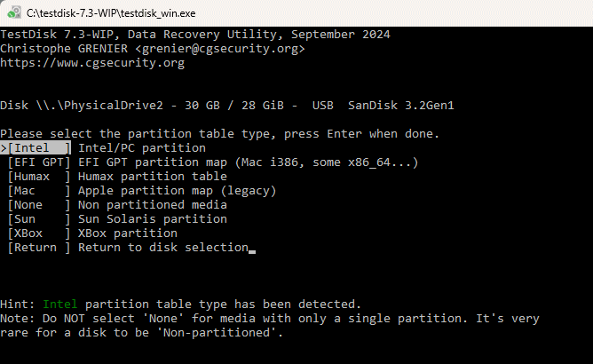Select the [Humax] partition table entry
Image resolution: width=593 pixels, height=364 pixels.
39,177
